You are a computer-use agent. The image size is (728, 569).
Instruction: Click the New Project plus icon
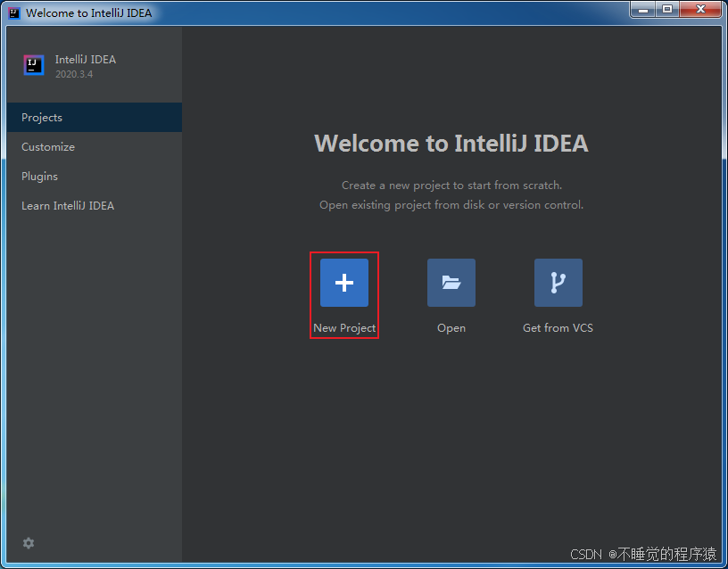[x=344, y=283]
